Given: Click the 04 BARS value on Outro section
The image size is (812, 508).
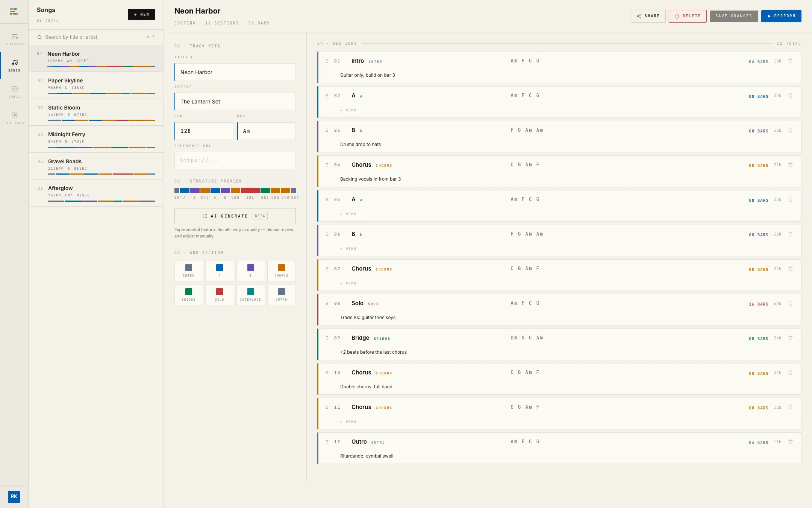Looking at the screenshot, I should coord(759,443).
